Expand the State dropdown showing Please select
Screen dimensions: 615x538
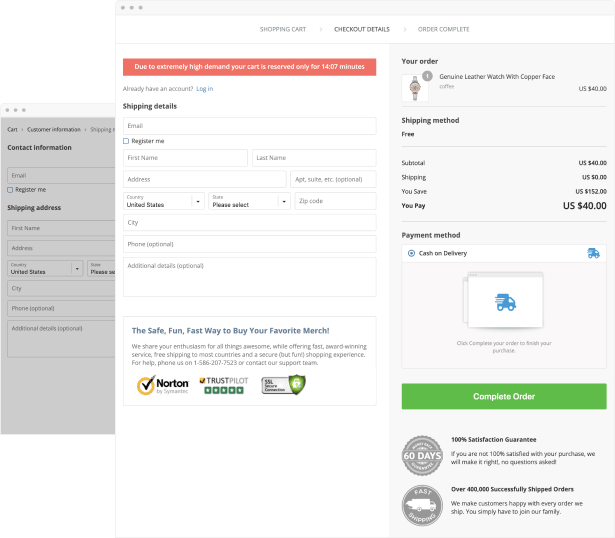coord(249,201)
